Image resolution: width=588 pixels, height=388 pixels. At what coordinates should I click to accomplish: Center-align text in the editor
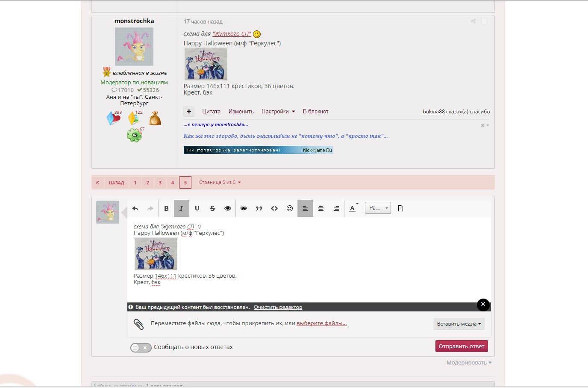point(321,208)
